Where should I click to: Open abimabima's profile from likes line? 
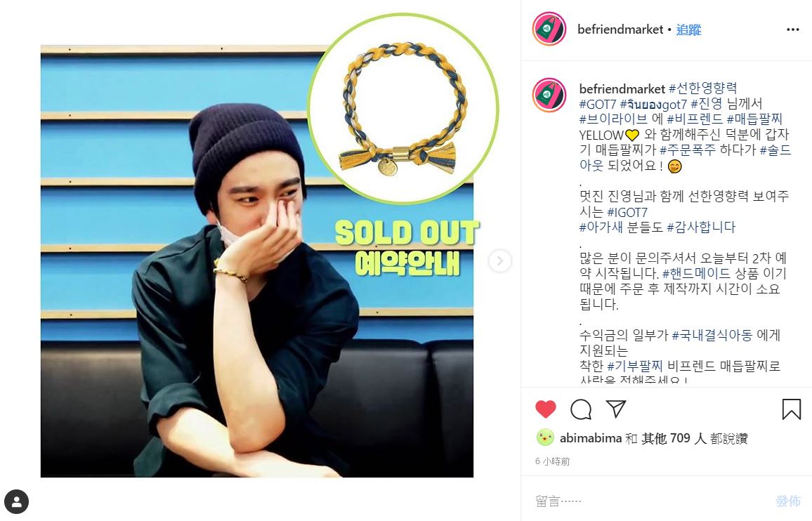point(590,438)
